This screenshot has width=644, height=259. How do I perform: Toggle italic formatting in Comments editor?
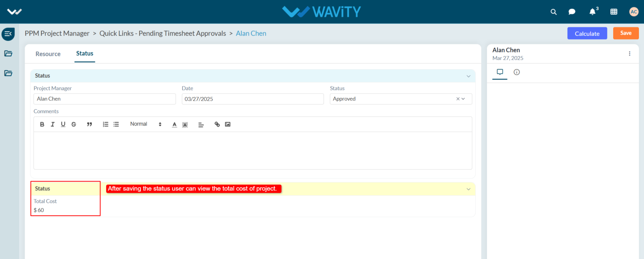(53, 124)
